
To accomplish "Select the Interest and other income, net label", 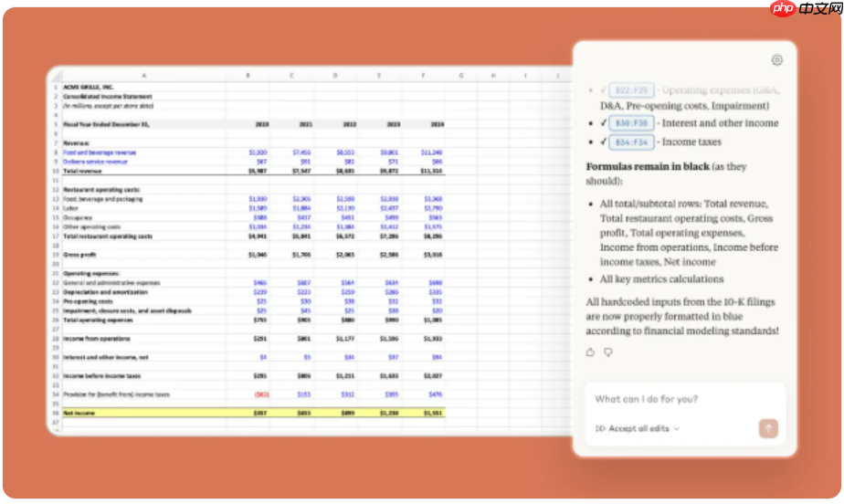I will (106, 357).
